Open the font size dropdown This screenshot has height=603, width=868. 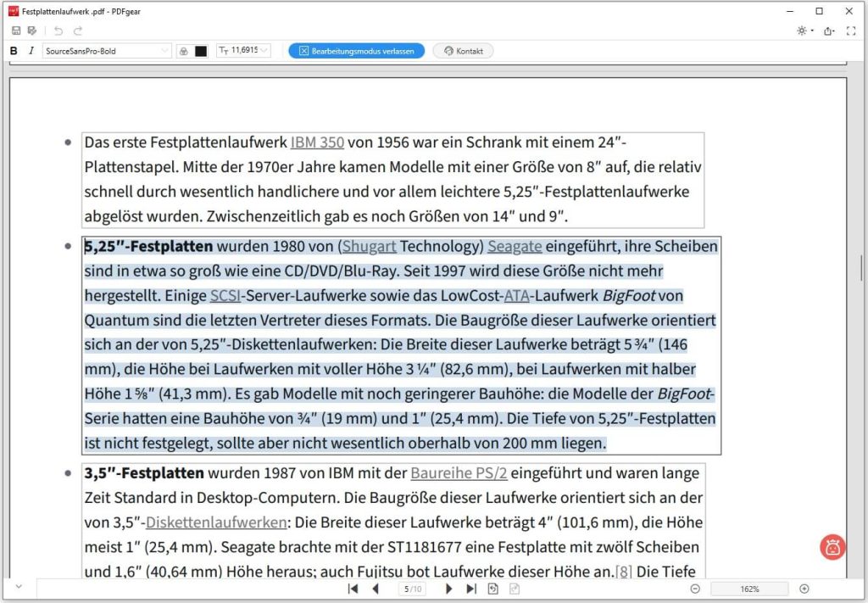243,51
